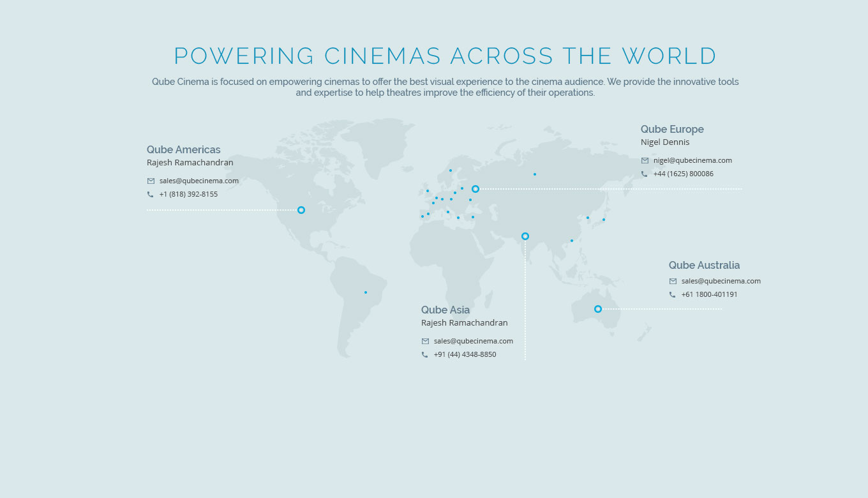Image resolution: width=868 pixels, height=498 pixels.
Task: Click the envelope icon under Qube Americas
Action: [151, 181]
